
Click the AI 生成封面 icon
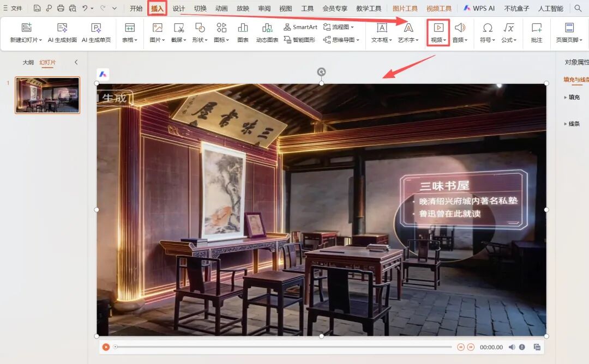pos(62,28)
